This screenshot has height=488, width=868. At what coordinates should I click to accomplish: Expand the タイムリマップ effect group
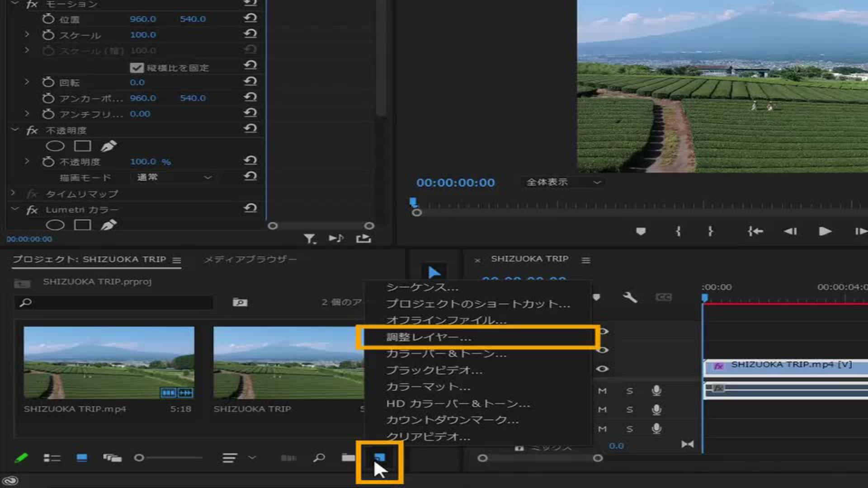coord(13,193)
